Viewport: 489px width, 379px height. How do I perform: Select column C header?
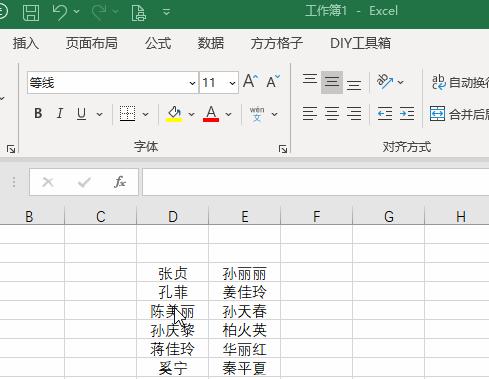point(101,217)
